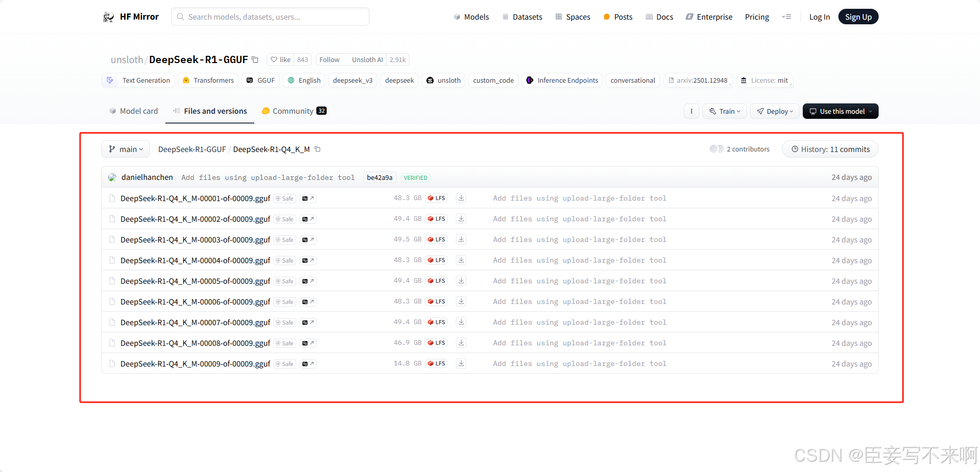
Task: Follow Unsloth AI
Action: [x=329, y=59]
